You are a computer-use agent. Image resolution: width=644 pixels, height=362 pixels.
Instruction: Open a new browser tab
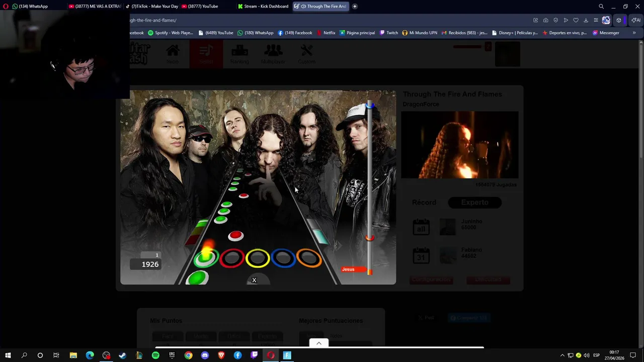coord(355,6)
